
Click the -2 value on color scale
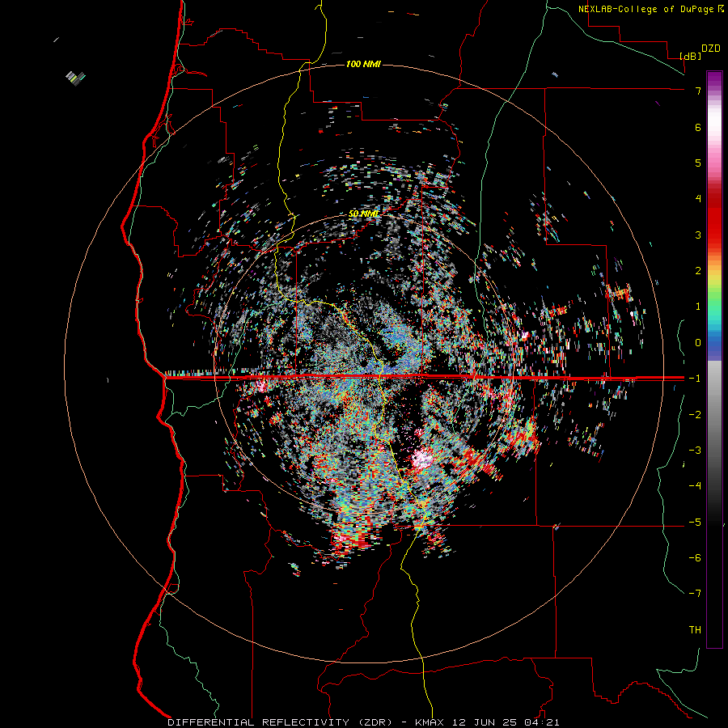(x=695, y=415)
